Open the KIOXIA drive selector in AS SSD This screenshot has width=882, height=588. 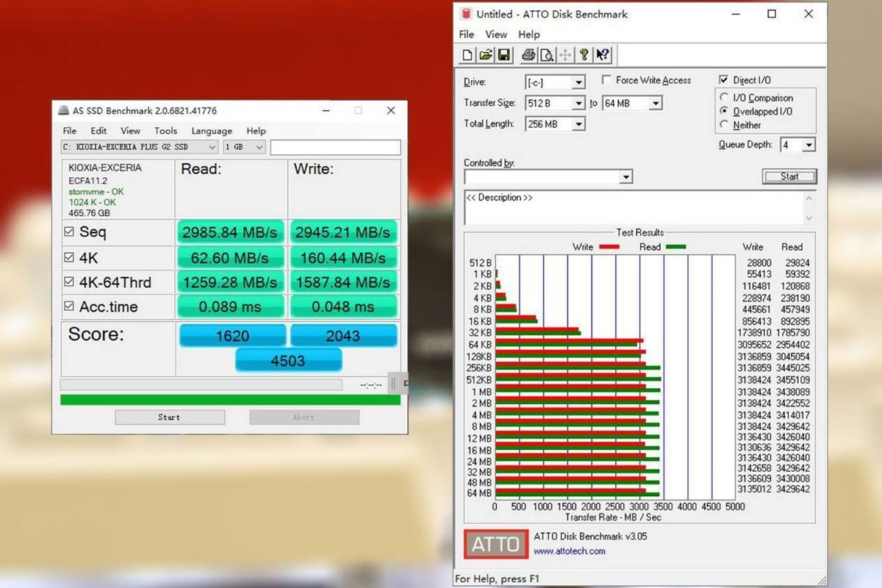click(x=140, y=147)
